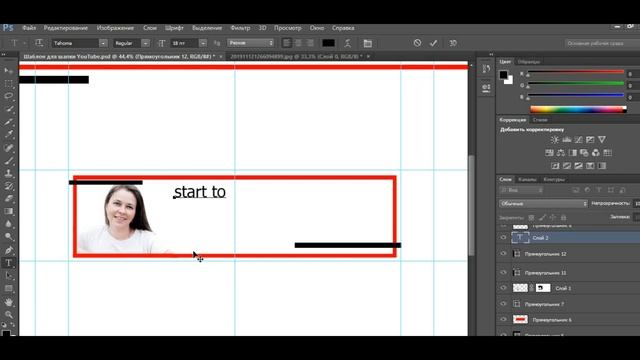Select the Horizontal Type tool in toolbox
This screenshot has width=640, height=360.
point(9,263)
